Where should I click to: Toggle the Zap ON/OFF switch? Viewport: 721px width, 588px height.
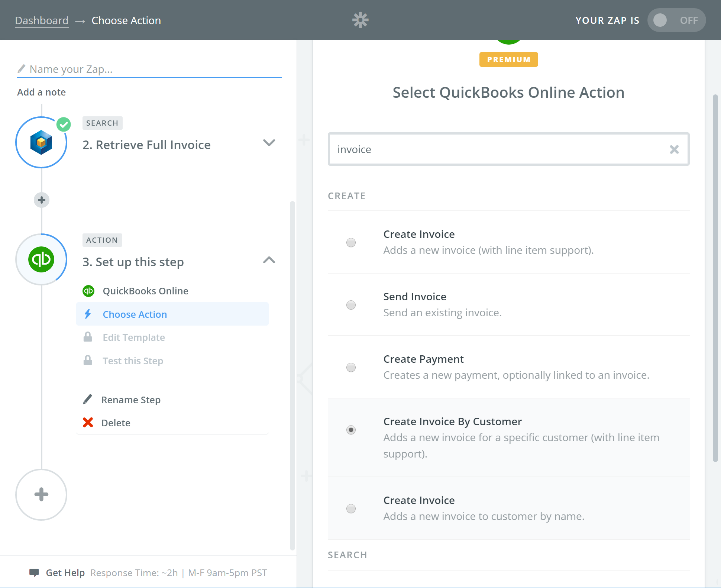tap(676, 20)
